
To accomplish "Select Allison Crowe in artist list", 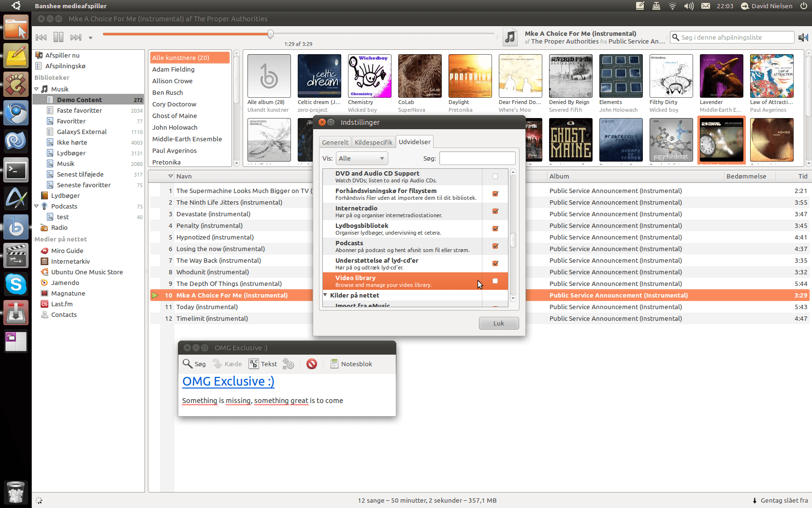I will point(190,81).
